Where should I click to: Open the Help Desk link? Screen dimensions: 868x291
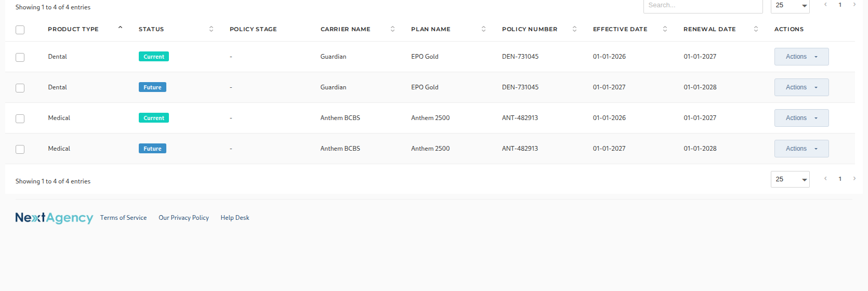[x=235, y=218]
